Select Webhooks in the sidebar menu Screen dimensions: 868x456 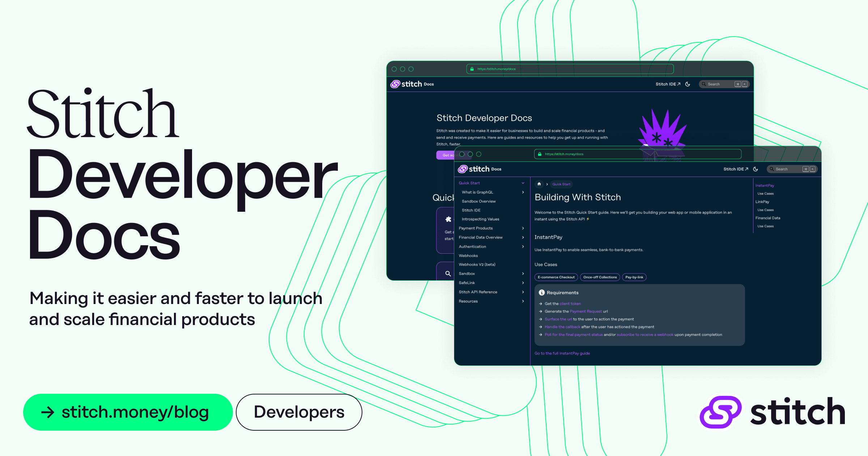[x=468, y=256]
